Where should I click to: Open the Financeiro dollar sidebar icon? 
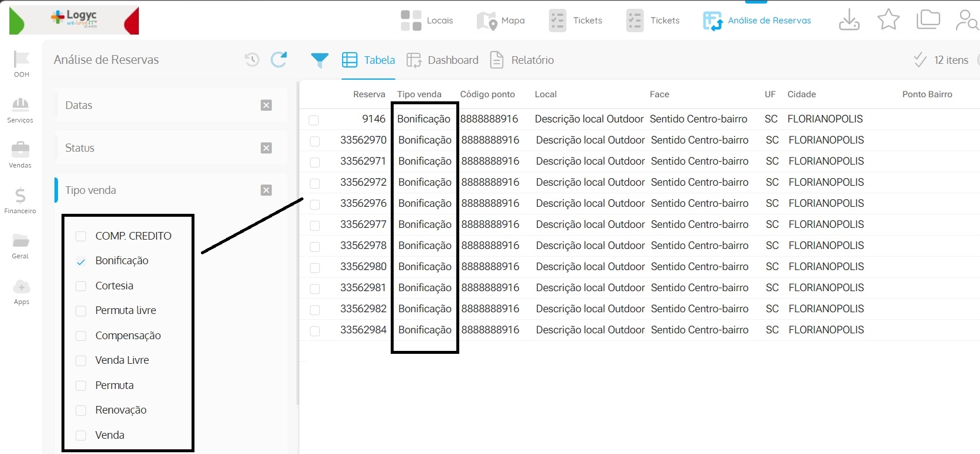point(21,200)
